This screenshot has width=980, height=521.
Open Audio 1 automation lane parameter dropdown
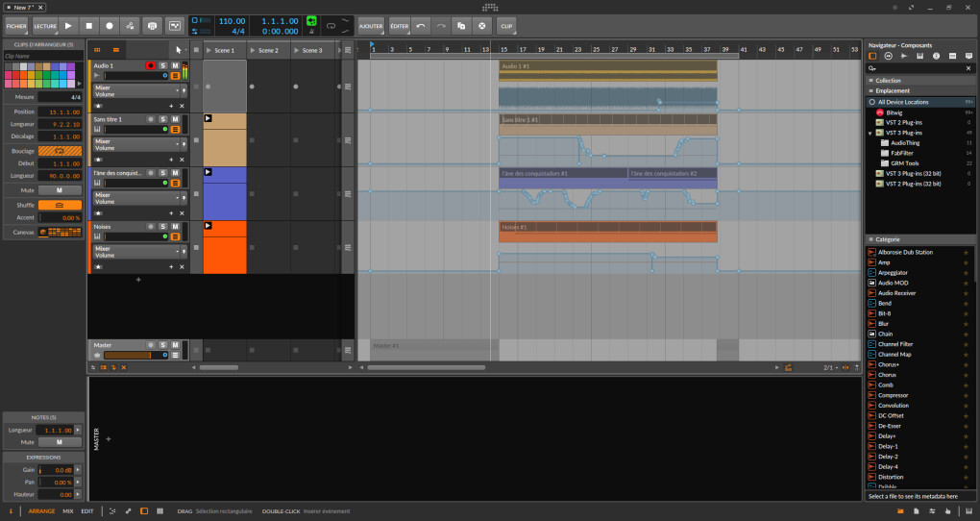[136, 90]
